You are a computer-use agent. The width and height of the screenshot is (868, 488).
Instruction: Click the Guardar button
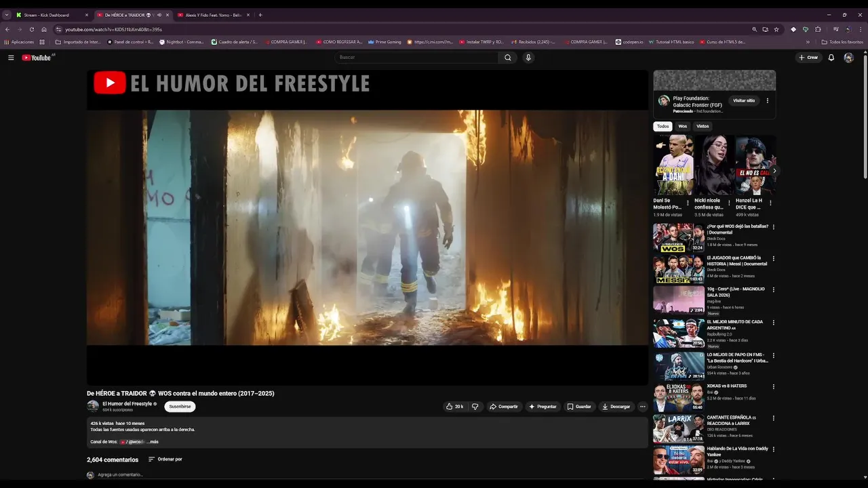(x=579, y=407)
